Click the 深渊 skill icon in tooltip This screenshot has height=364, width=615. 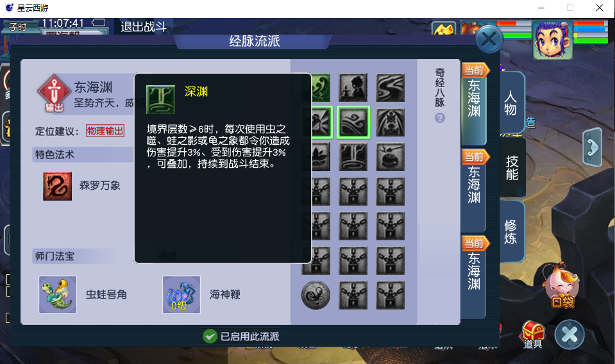(160, 99)
